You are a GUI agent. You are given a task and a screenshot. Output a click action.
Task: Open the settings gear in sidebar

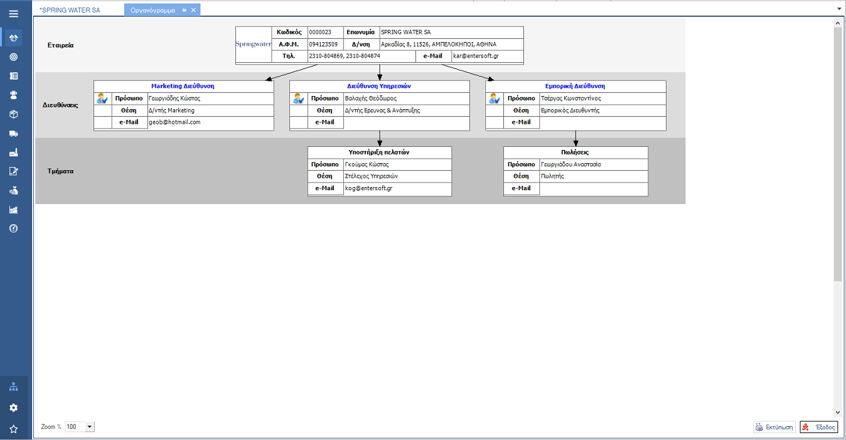click(x=13, y=408)
